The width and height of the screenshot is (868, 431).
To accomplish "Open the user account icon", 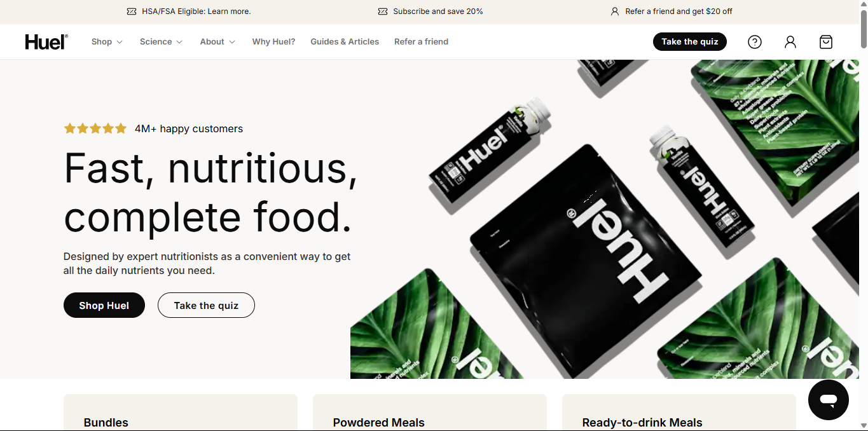I will (790, 42).
